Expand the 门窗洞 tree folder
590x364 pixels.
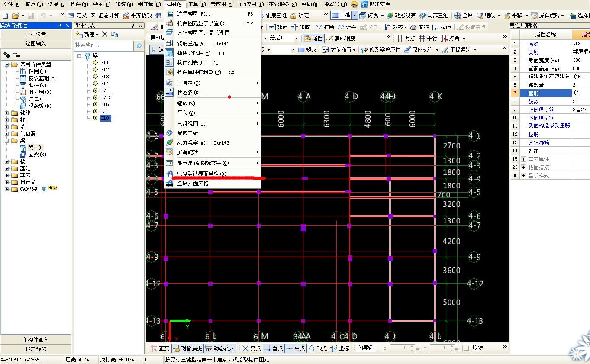coord(7,134)
